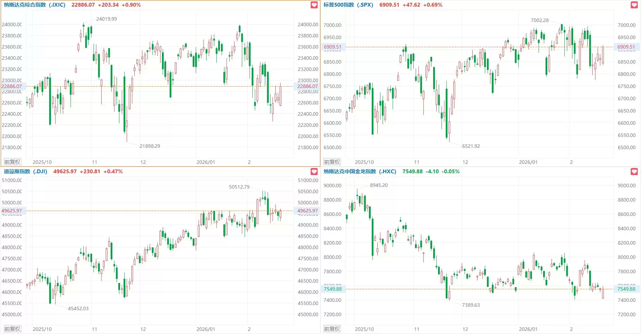Click the 24019.99 high label on the Nasdaq chart
The image size is (644, 334).
(106, 19)
